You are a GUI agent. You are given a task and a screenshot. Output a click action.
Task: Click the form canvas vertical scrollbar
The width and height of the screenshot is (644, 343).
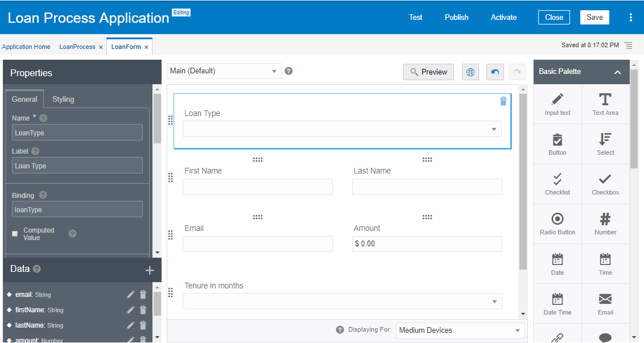(523, 181)
